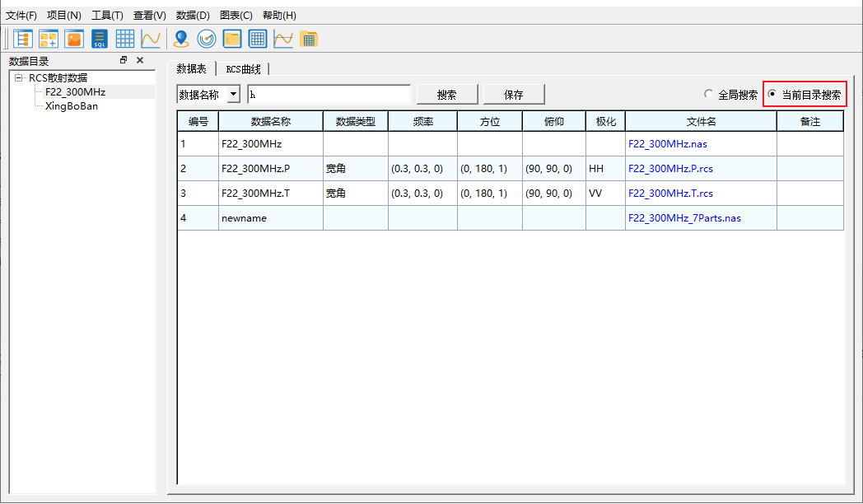
Task: Click the plain blue grid table icon
Action: [x=125, y=39]
